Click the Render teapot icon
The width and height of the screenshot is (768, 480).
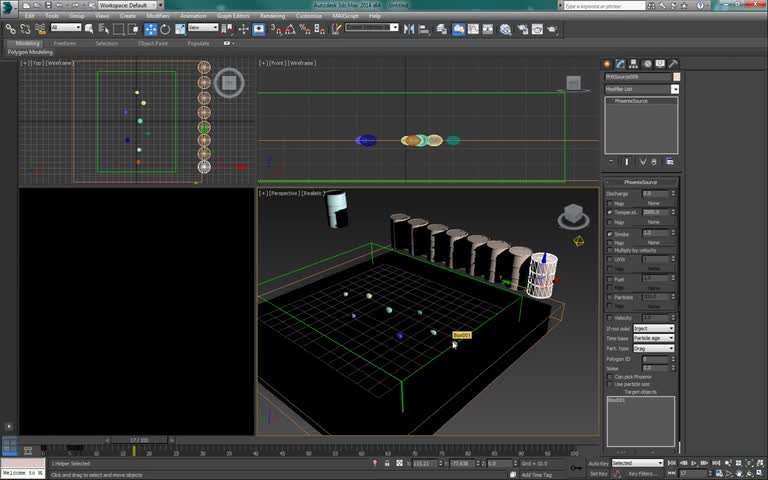coord(551,29)
